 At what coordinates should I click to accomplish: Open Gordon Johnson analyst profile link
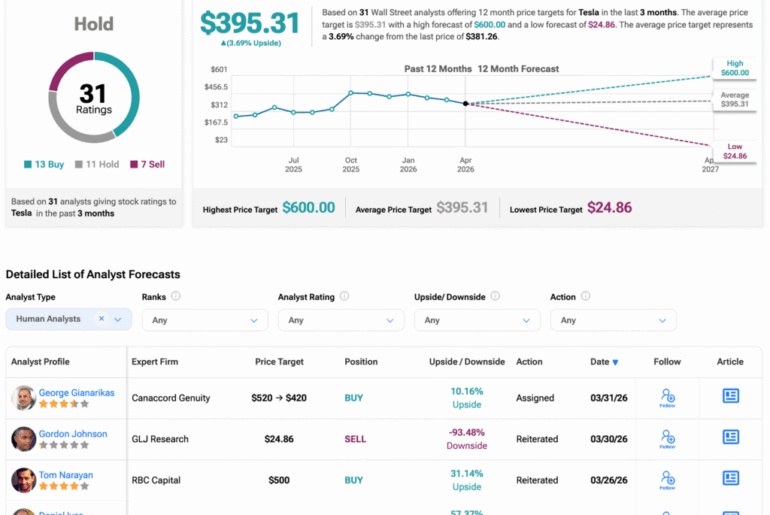74,433
